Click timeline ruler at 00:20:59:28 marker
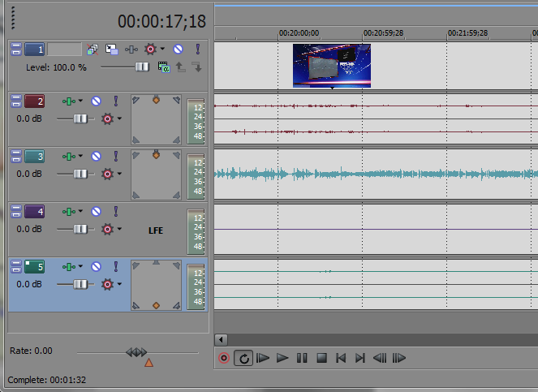The image size is (538, 392). pos(364,34)
